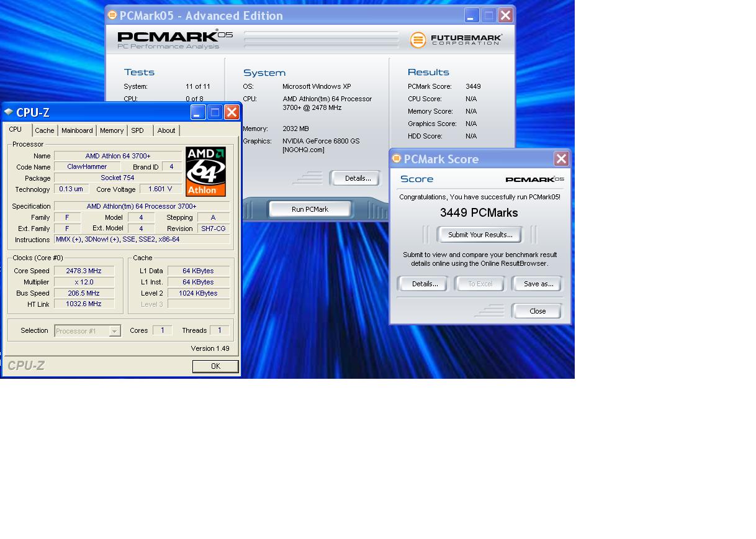The height and width of the screenshot is (539, 756).
Task: Click the System tests count 11 of 11
Action: (x=197, y=86)
